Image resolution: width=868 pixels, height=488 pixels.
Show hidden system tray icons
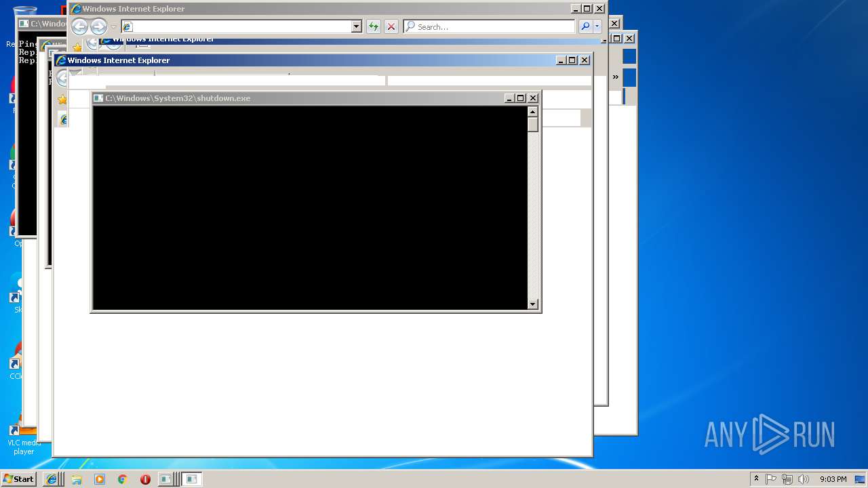(x=756, y=479)
